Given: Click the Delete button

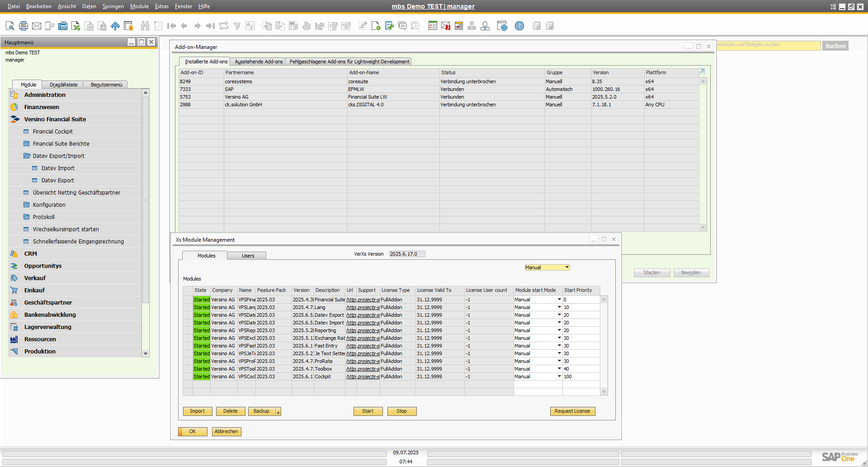Looking at the screenshot, I should pos(231,411).
